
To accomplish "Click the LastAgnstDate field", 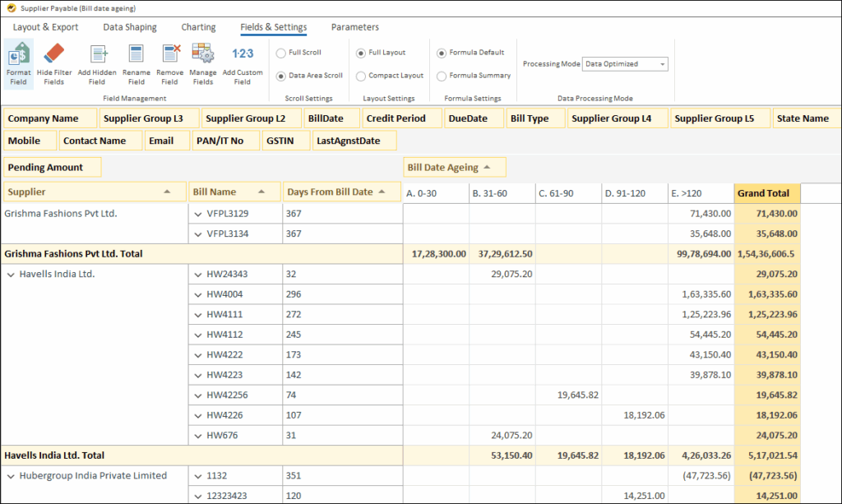I will [x=354, y=141].
